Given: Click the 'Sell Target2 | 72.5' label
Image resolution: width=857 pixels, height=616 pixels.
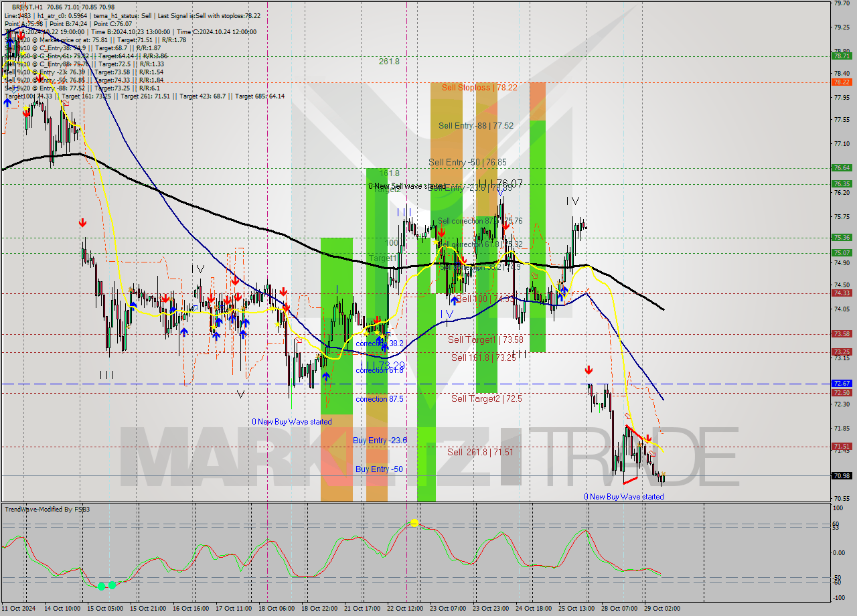Looking at the screenshot, I should click(486, 398).
